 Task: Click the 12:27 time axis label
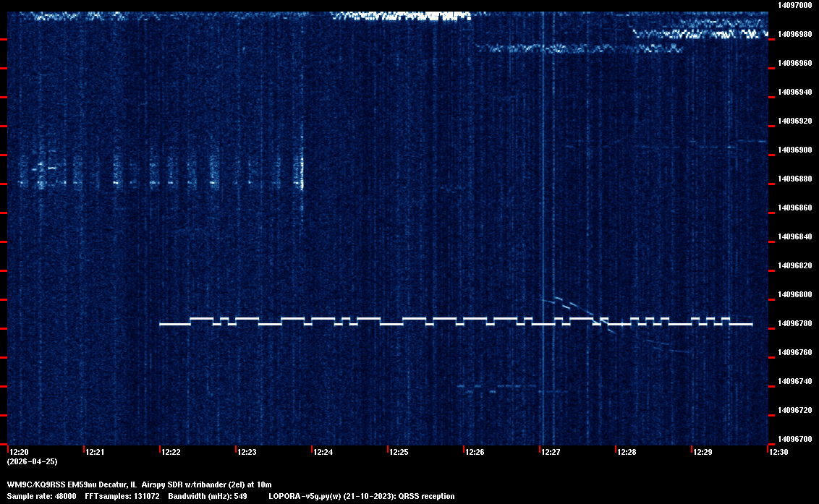pyautogui.click(x=551, y=453)
